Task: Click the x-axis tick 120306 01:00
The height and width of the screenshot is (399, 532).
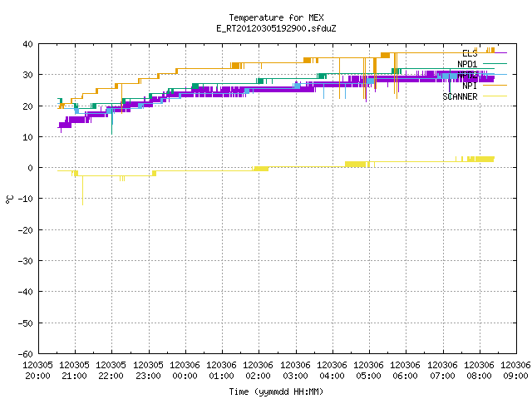Action: 222,371
